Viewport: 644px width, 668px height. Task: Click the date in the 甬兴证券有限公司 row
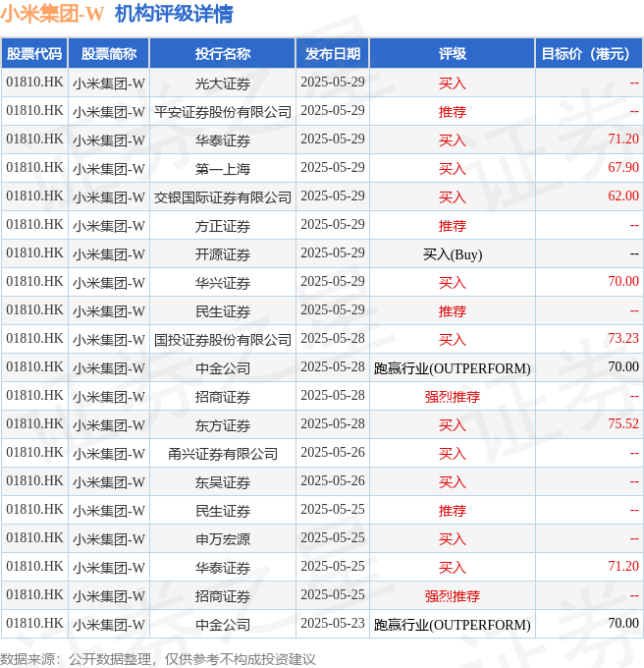pyautogui.click(x=333, y=452)
